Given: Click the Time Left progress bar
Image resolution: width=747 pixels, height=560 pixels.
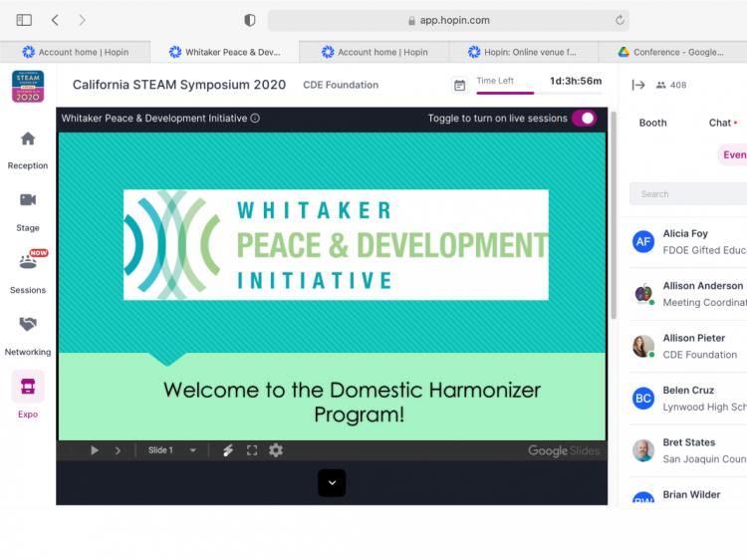Looking at the screenshot, I should (539, 93).
